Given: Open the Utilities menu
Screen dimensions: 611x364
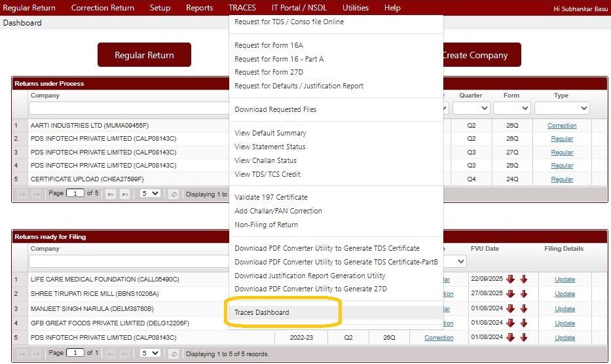Looking at the screenshot, I should 355,8.
